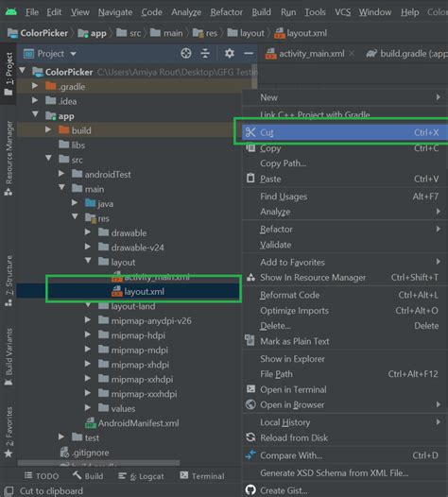Image resolution: width=448 pixels, height=497 pixels.
Task: Click the tool windows toggle in status bar
Action: tap(9, 491)
